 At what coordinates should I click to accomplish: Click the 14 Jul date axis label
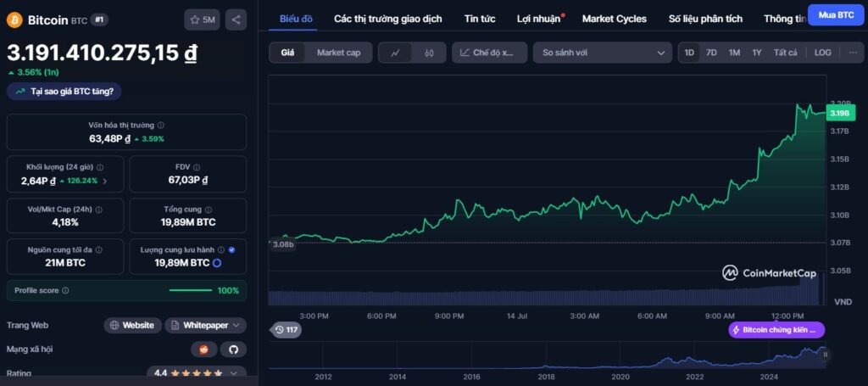[x=517, y=316]
